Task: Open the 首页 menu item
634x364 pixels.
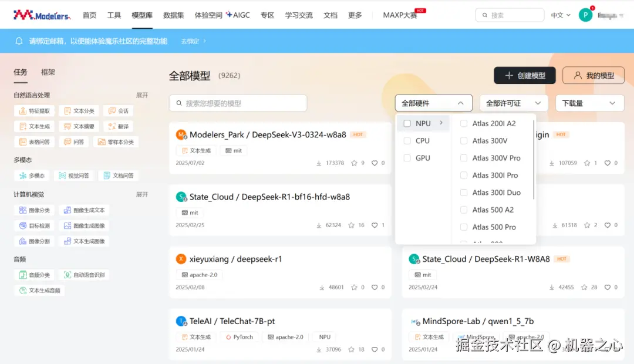Action: coord(89,15)
